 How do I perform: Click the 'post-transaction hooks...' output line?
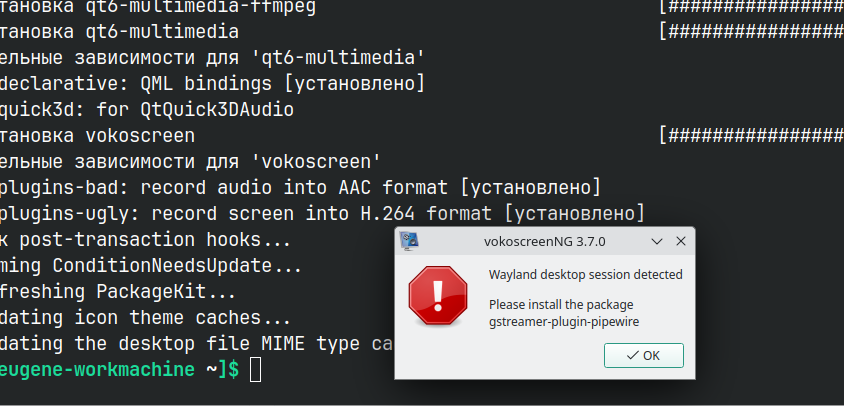145,240
